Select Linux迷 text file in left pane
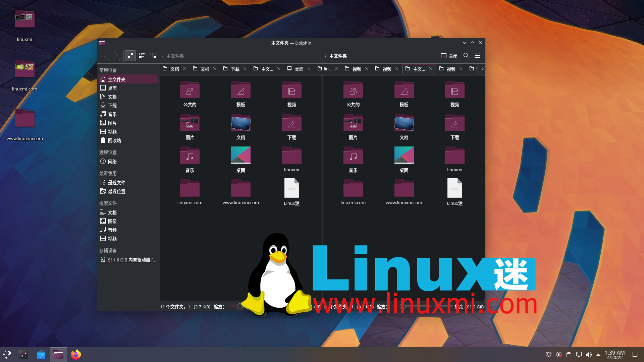Image resolution: width=644 pixels, height=362 pixels. 292,192
